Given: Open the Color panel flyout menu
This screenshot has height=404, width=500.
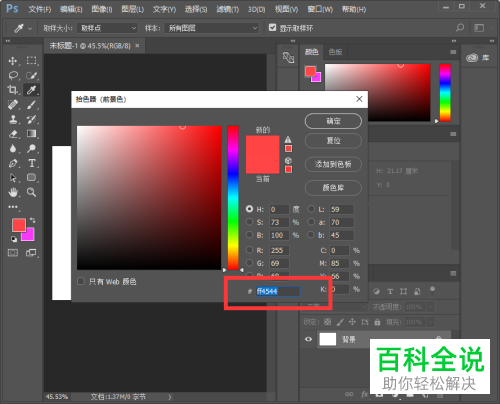Looking at the screenshot, I should coord(453,52).
